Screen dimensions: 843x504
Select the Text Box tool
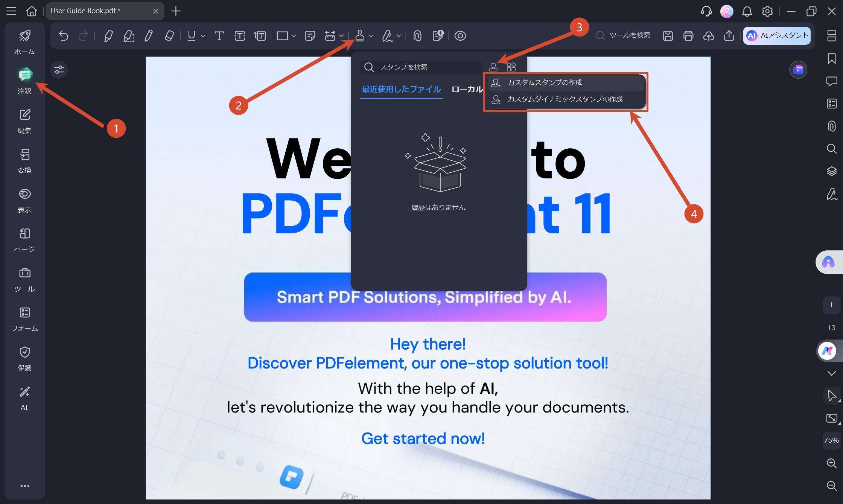(240, 36)
